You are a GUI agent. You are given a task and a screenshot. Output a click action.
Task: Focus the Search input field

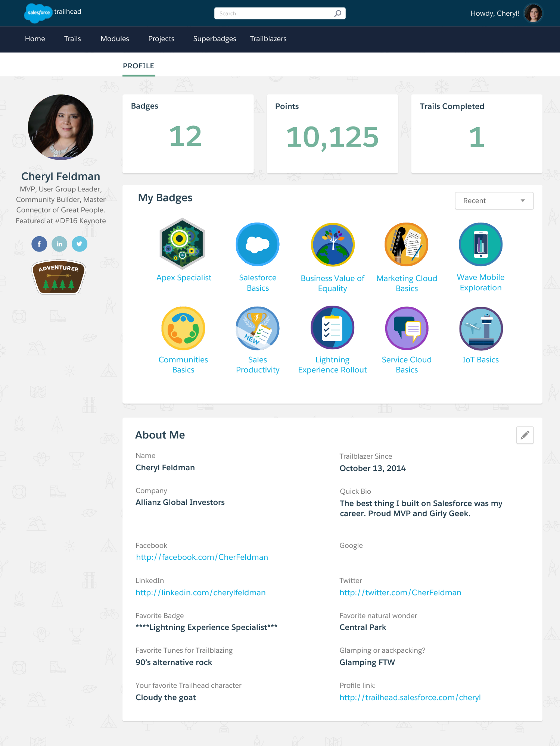pyautogui.click(x=280, y=13)
